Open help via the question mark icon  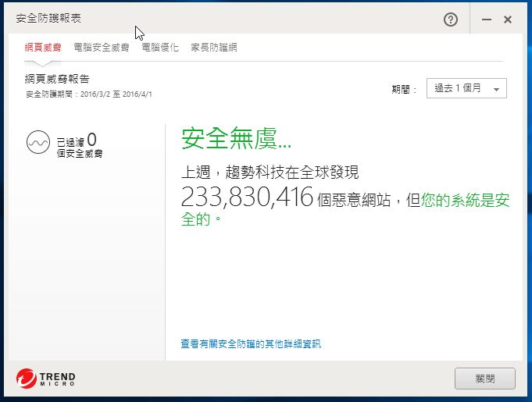[451, 20]
